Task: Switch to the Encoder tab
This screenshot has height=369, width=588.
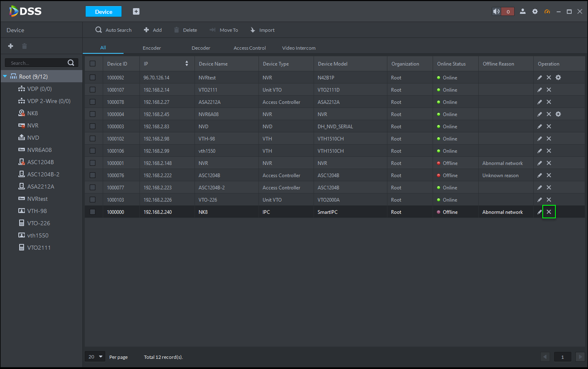Action: (x=152, y=48)
